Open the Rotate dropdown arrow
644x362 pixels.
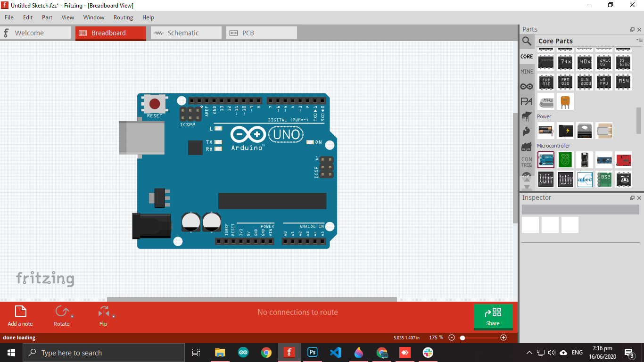(72, 316)
